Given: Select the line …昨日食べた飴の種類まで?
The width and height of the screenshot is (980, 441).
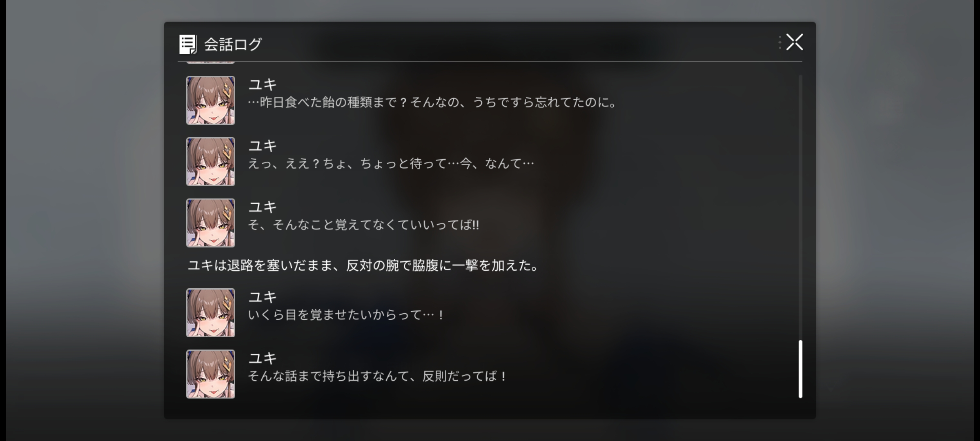Looking at the screenshot, I should pos(433,102).
